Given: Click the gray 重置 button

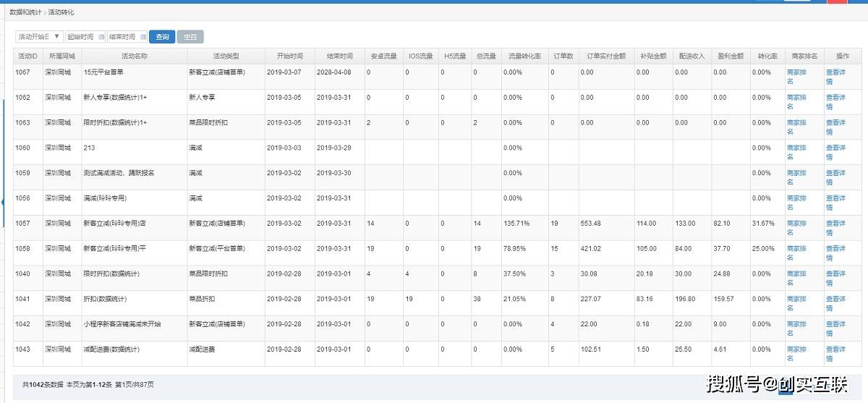Looking at the screenshot, I should [190, 37].
